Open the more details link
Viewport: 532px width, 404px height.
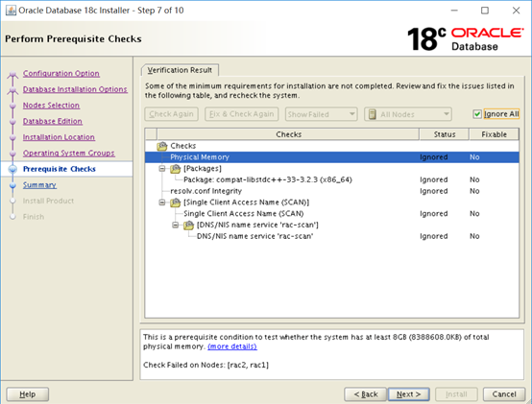pyautogui.click(x=232, y=346)
